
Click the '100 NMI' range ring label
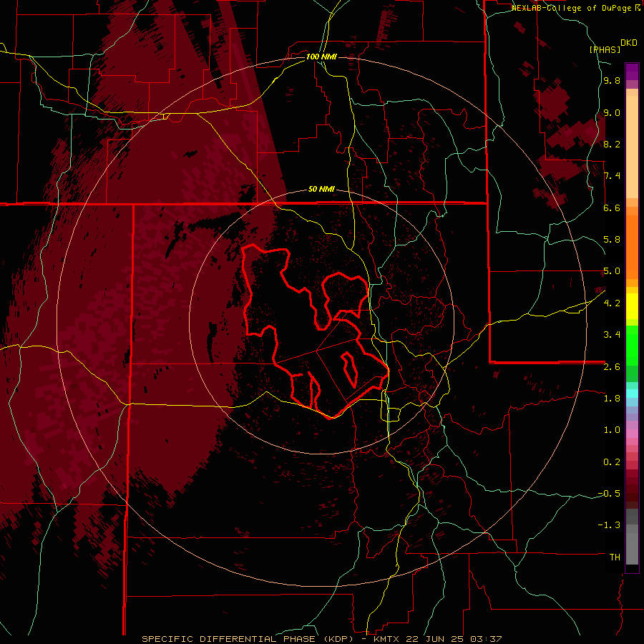pyautogui.click(x=321, y=57)
